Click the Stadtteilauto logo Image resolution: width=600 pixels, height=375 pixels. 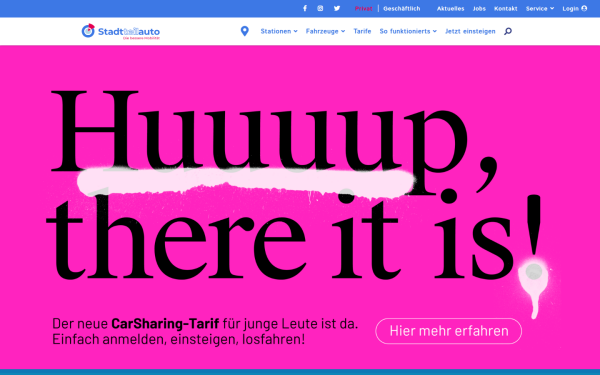[x=121, y=31]
